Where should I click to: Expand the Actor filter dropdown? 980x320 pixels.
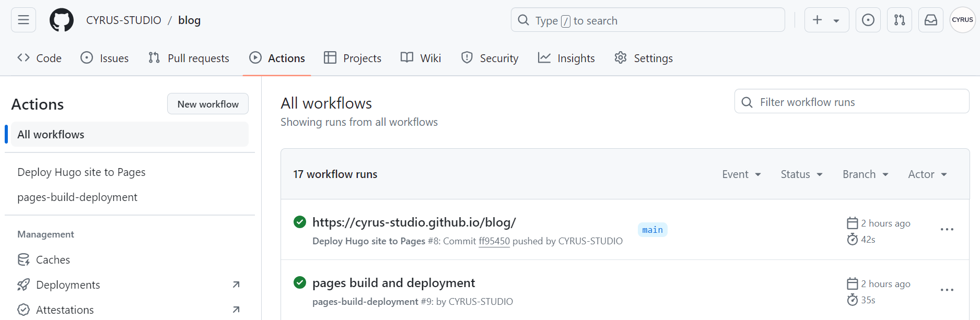click(x=927, y=174)
